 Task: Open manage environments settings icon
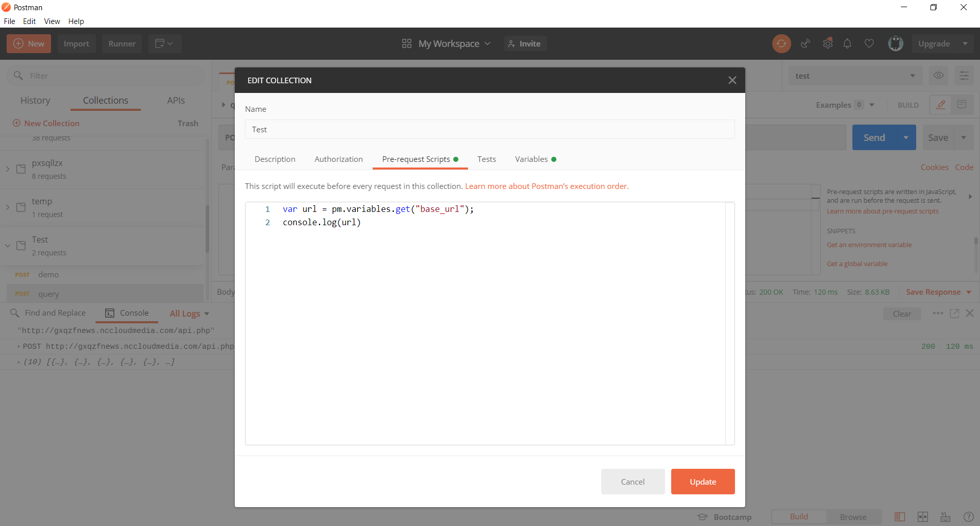click(x=964, y=76)
